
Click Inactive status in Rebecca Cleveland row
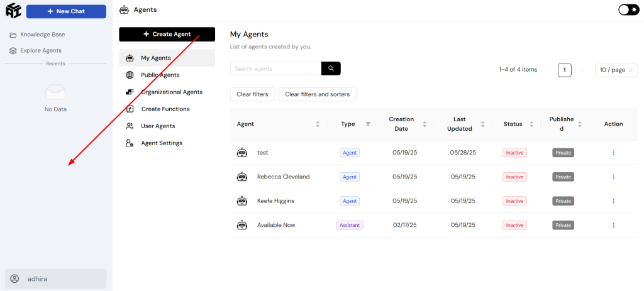[x=514, y=177]
